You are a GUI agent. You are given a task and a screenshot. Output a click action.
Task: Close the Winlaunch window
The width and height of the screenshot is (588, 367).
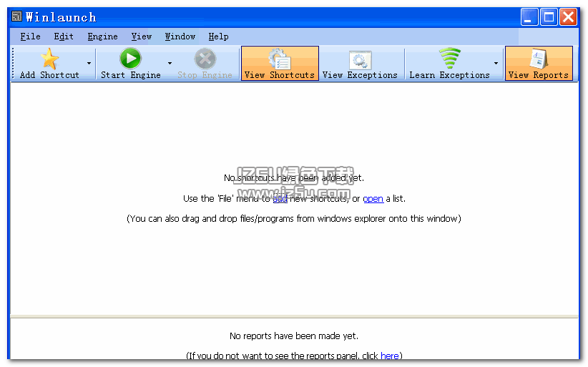click(x=568, y=17)
